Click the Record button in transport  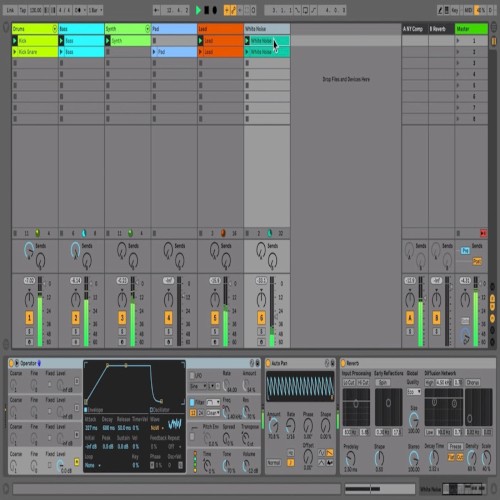pyautogui.click(x=215, y=10)
